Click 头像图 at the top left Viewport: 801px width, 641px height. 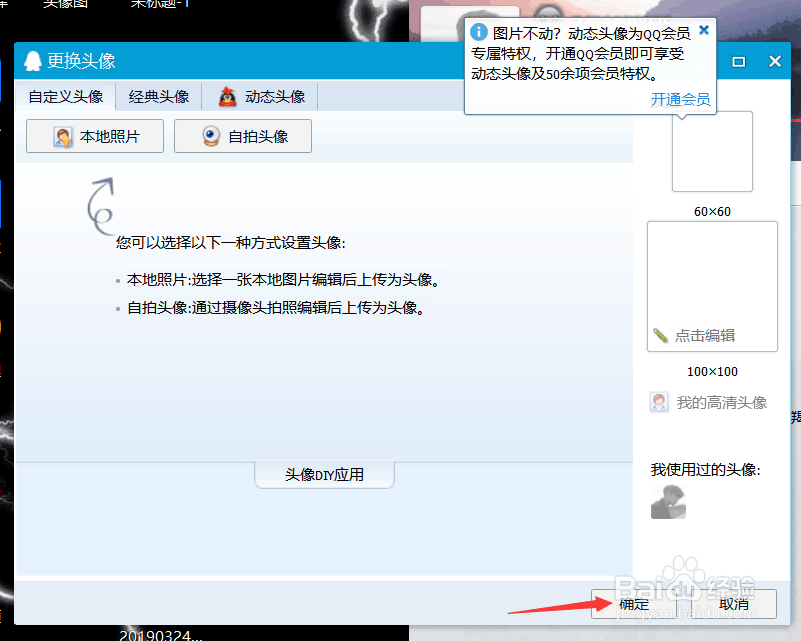[65, 5]
